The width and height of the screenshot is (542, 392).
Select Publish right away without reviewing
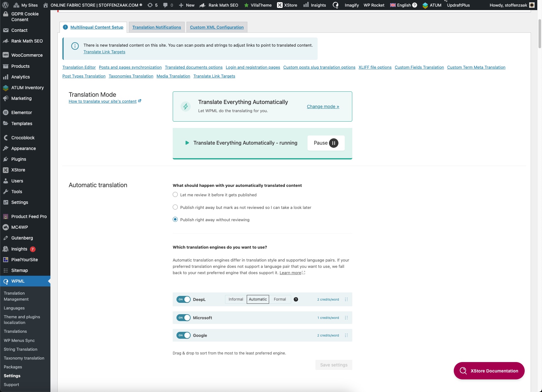[175, 219]
